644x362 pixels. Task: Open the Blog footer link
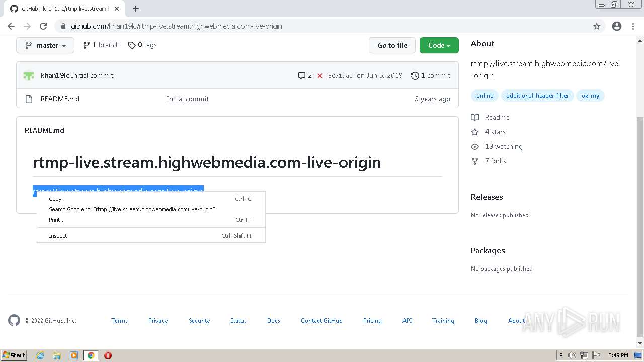tap(481, 320)
